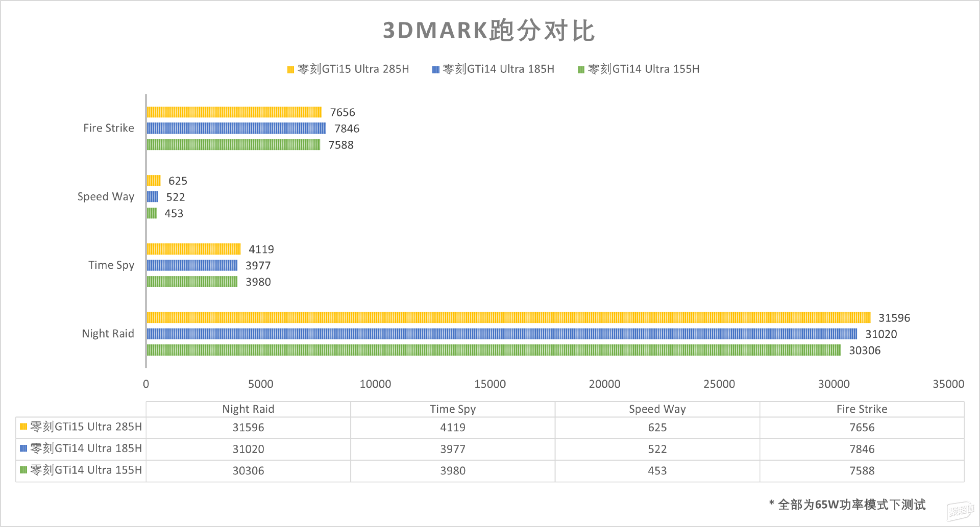The width and height of the screenshot is (980, 527).
Task: Click axis tick value 20000
Action: click(605, 384)
